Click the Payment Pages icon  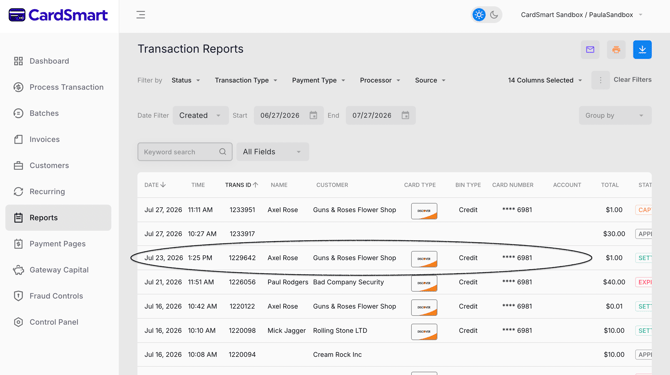click(18, 243)
